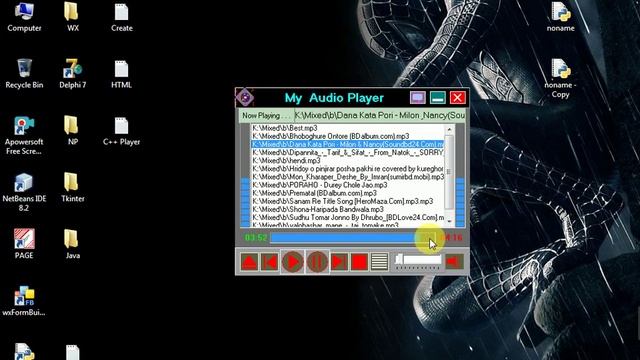Viewport: 640px width, 360px height.
Task: Select Mon_Kharaper_Deshe_By_Imran track
Action: 348,177
